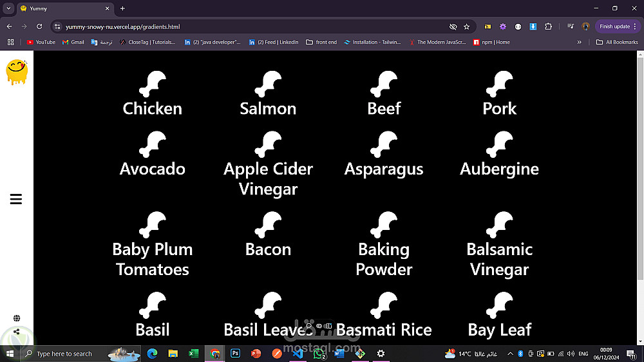Open the CloseTag Tutorials bookmark
This screenshot has height=362, width=644.
tap(147, 42)
